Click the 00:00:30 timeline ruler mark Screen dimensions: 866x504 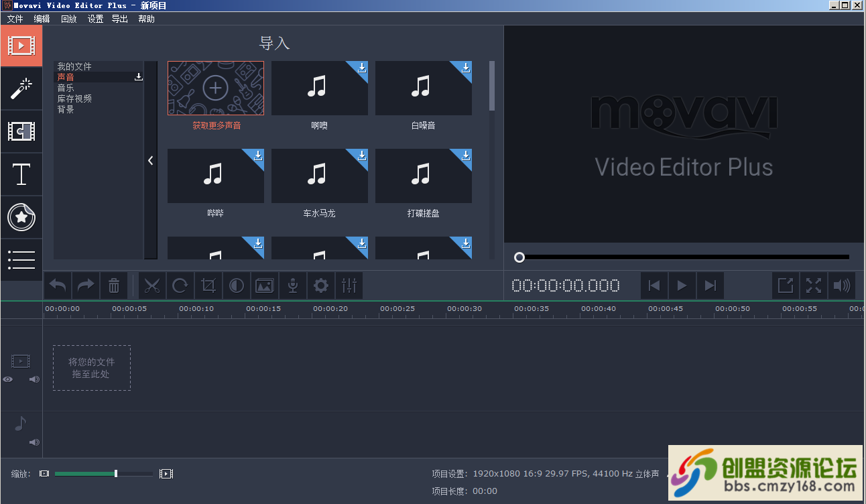[465, 308]
